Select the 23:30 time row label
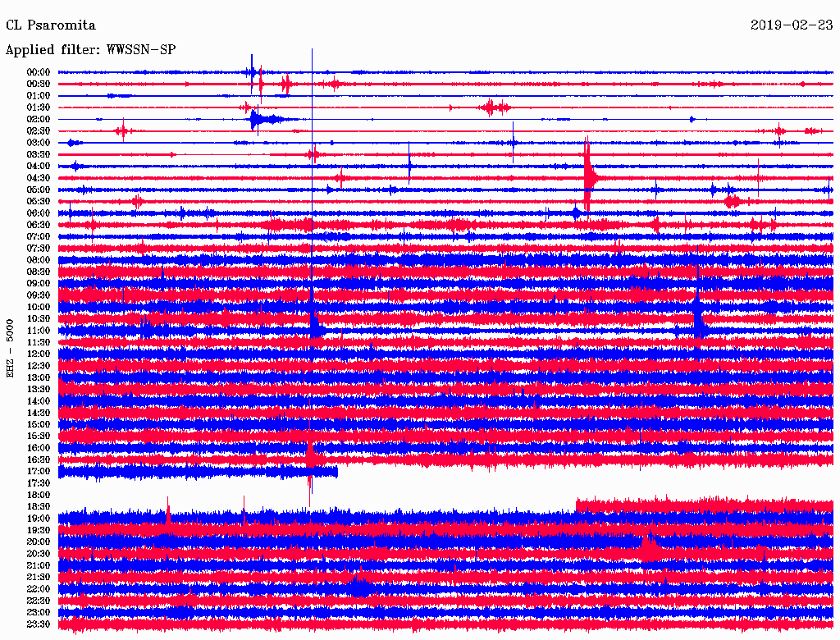 click(x=39, y=624)
